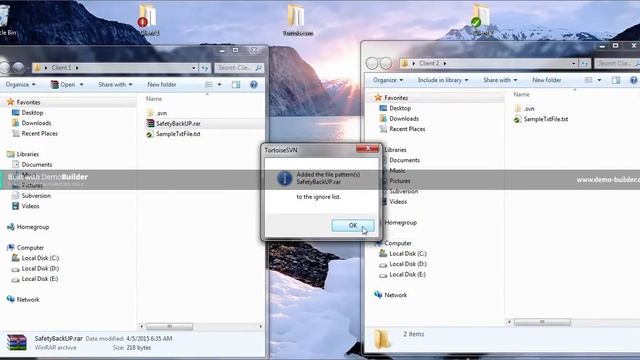Select Network in Client 1 sidebar
640x360 pixels.
pos(23,300)
